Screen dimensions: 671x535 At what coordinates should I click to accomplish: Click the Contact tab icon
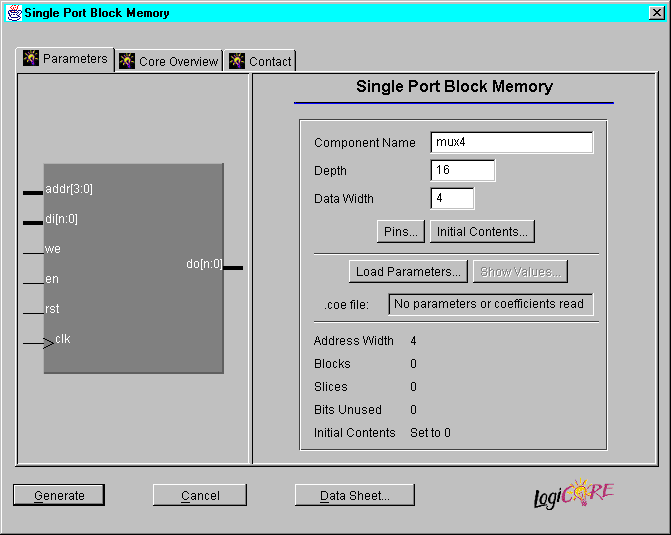(x=237, y=61)
